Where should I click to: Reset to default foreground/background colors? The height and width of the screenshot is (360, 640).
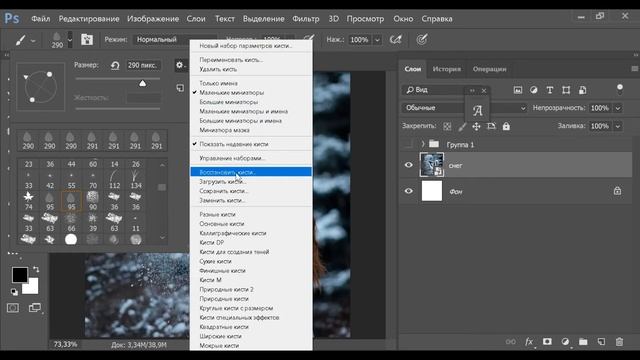point(14,291)
